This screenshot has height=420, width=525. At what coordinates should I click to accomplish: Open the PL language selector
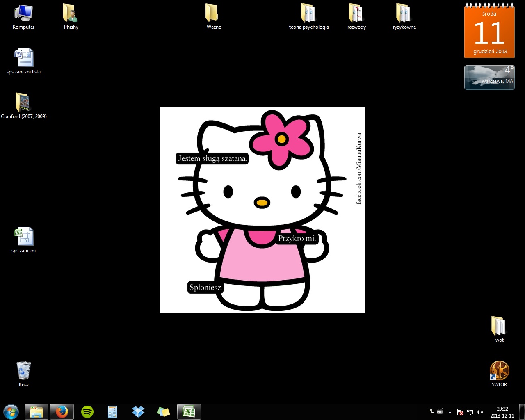[431, 411]
